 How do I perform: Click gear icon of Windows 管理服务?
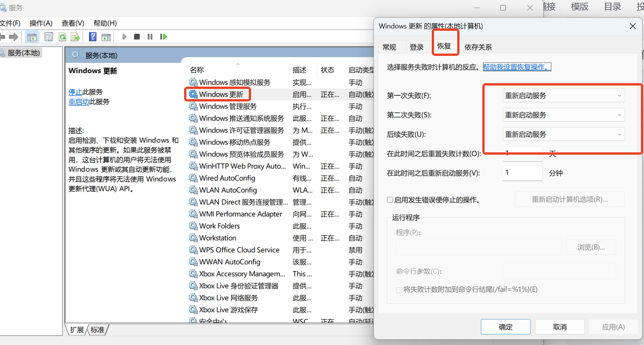[x=193, y=106]
